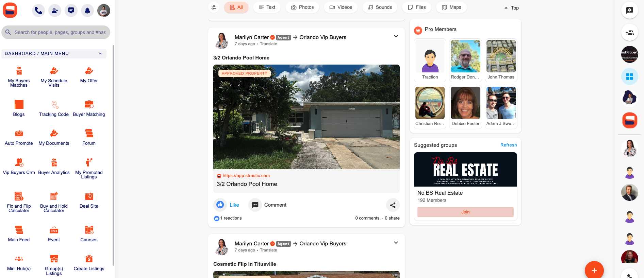644x278 pixels.
Task: Open Vip Buyers Crm icon
Action: (x=19, y=163)
